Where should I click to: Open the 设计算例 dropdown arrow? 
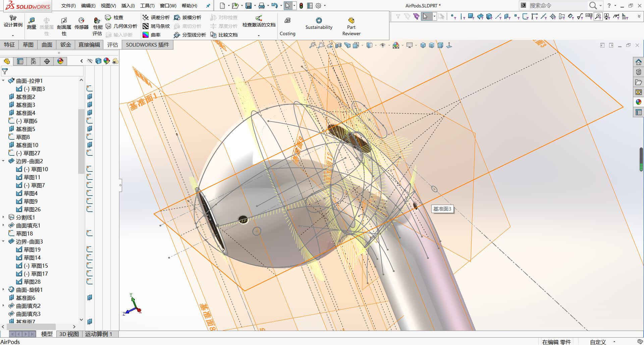tap(13, 36)
